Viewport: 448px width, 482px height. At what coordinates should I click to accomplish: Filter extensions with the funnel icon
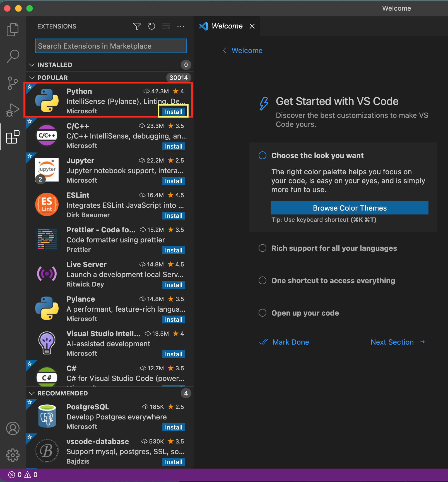(137, 26)
